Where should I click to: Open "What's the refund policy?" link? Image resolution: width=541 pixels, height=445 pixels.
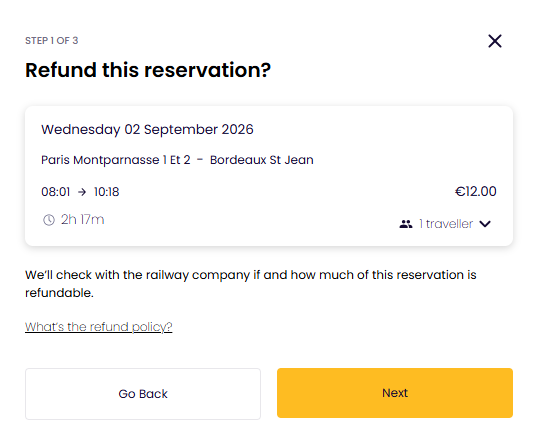(x=99, y=327)
